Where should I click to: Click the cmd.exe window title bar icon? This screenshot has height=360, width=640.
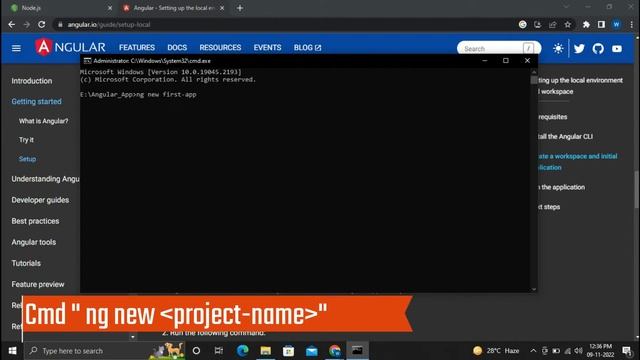click(87, 61)
